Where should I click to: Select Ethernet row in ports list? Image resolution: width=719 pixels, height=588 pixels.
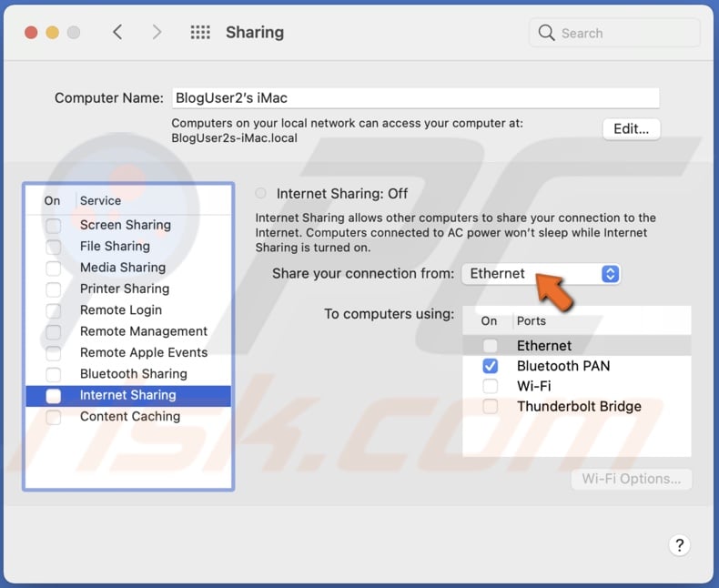pyautogui.click(x=577, y=345)
